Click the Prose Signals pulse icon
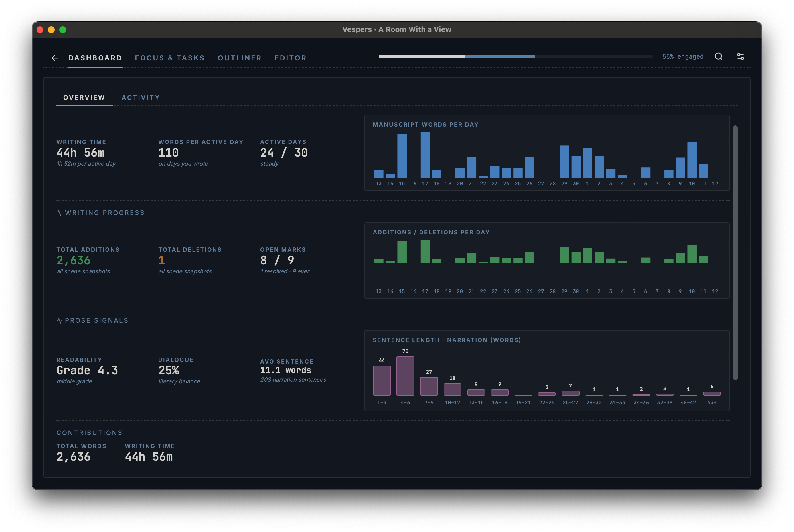Screen dimensions: 794x532 (x=59, y=321)
